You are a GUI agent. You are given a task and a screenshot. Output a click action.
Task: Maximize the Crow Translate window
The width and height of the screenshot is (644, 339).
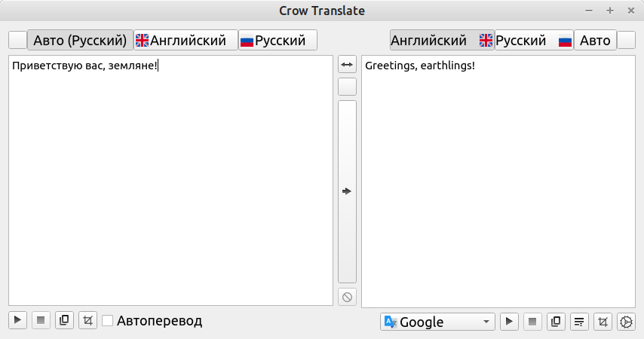coord(610,11)
